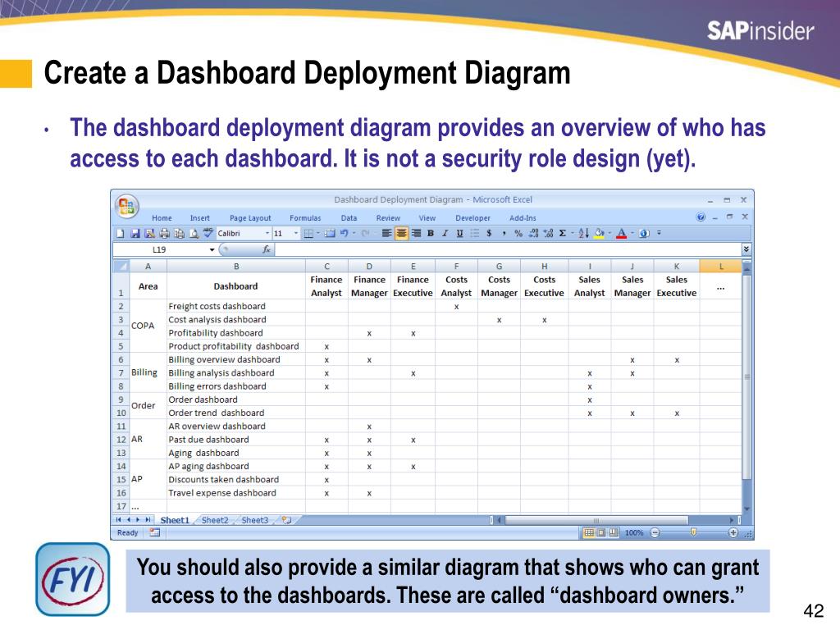Toggle Italic formatting
The width and height of the screenshot is (840, 630).
(445, 233)
